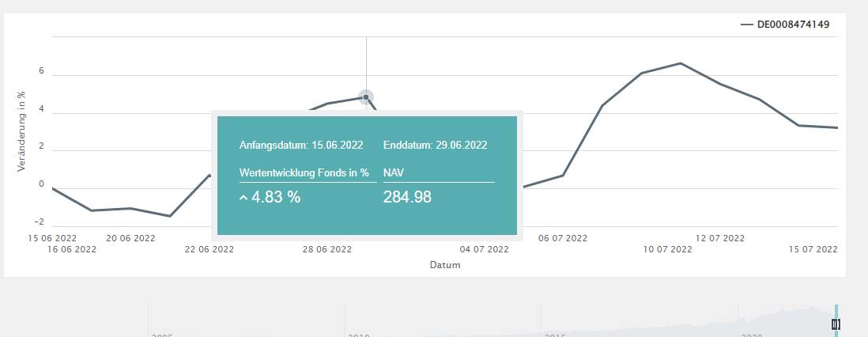Select the line start at 15 06 2022
The width and height of the screenshot is (868, 337).
point(52,188)
